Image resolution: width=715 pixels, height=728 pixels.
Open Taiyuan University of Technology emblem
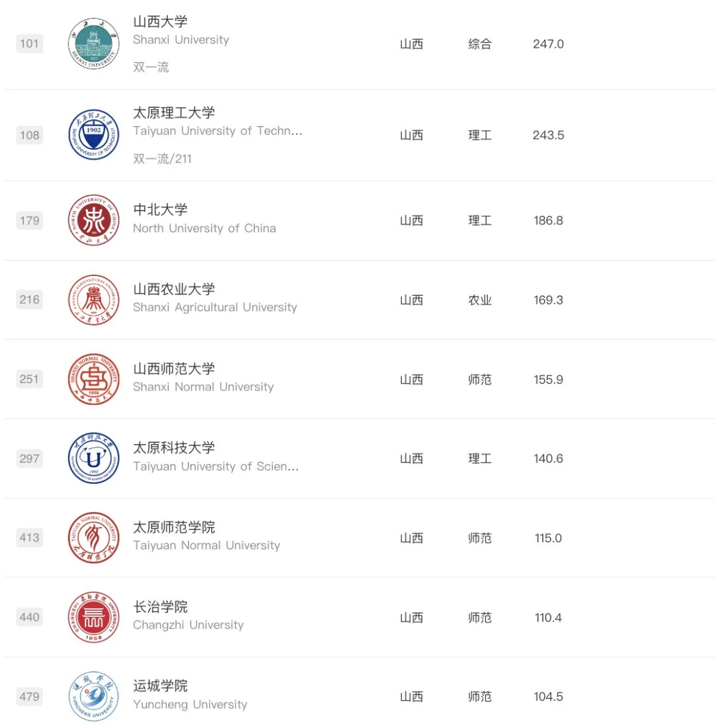[x=93, y=134]
